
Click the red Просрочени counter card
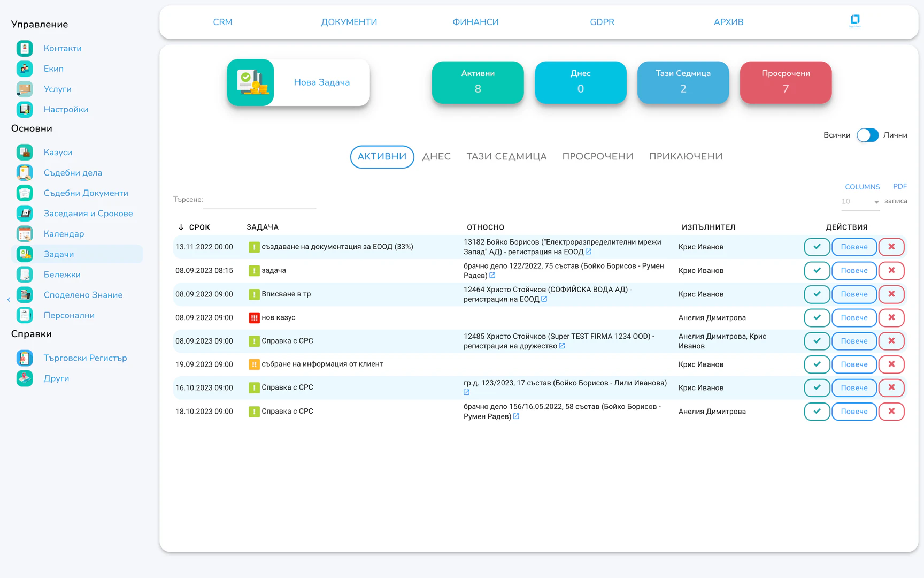tap(785, 82)
